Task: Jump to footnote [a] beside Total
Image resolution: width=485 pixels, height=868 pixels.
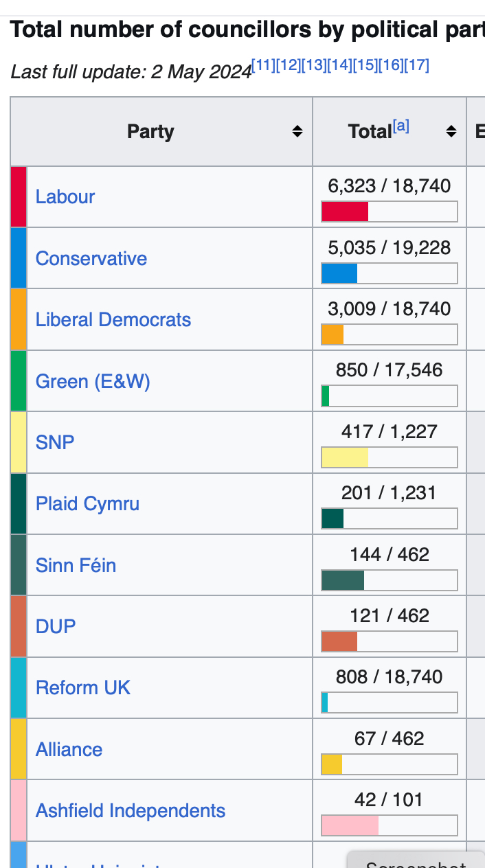Action: (x=401, y=126)
